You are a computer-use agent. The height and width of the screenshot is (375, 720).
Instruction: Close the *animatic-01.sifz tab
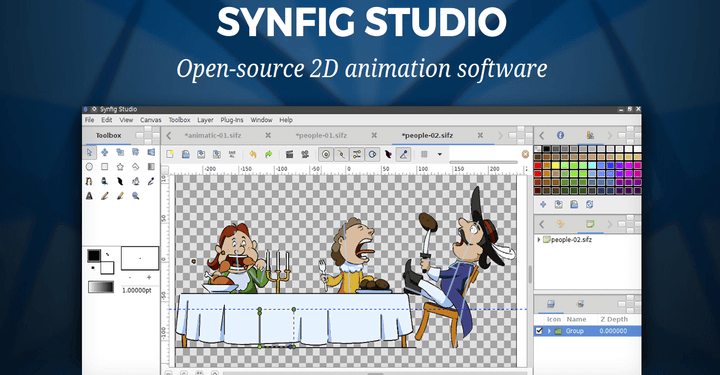tap(268, 135)
